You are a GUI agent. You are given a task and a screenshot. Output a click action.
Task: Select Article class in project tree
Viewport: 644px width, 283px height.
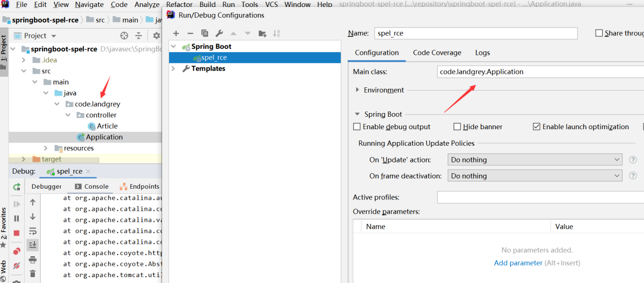click(107, 126)
